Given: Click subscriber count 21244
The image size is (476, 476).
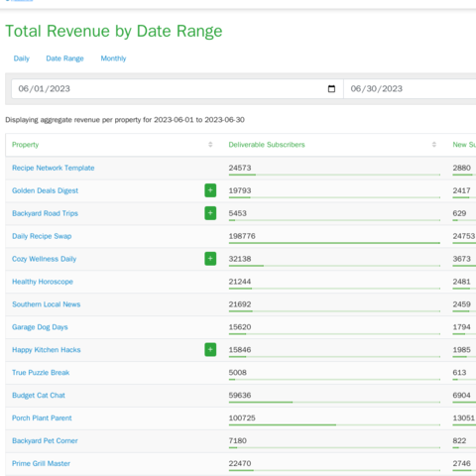Looking at the screenshot, I should tap(240, 282).
